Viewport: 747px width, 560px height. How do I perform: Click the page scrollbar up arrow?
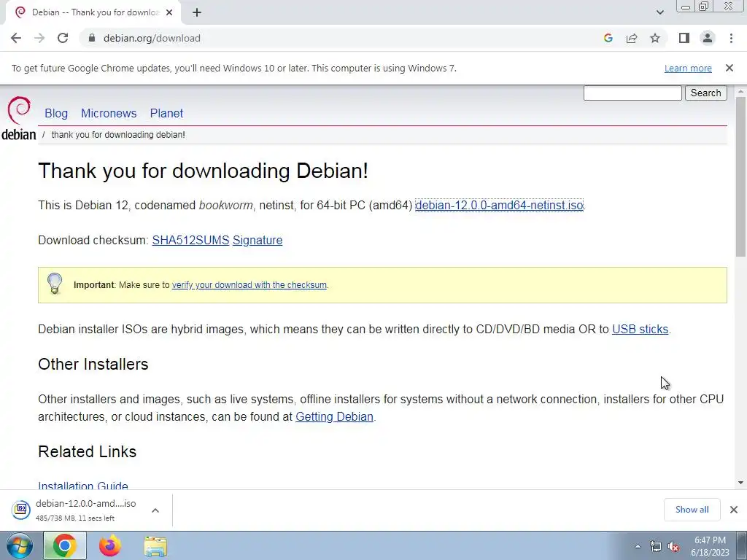(x=740, y=90)
